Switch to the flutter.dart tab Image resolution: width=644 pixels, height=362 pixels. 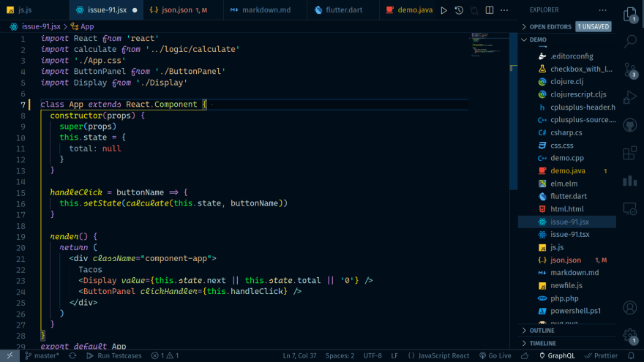tap(344, 10)
